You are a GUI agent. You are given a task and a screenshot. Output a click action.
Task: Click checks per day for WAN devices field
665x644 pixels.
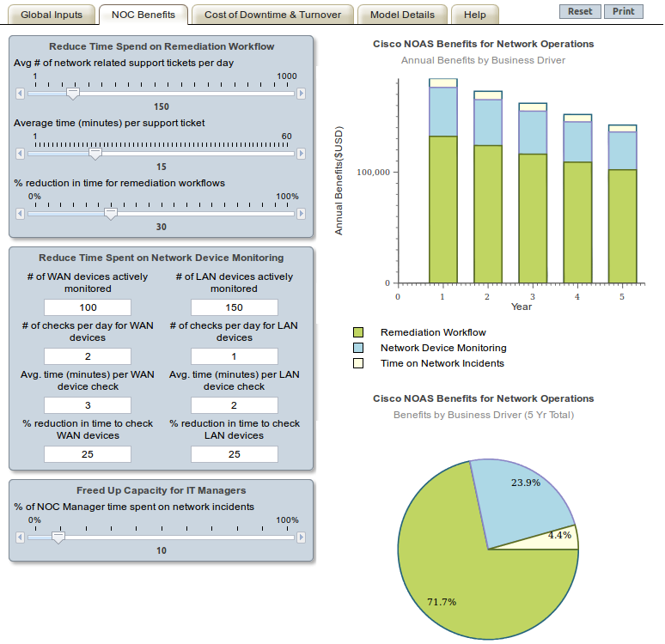coord(88,356)
